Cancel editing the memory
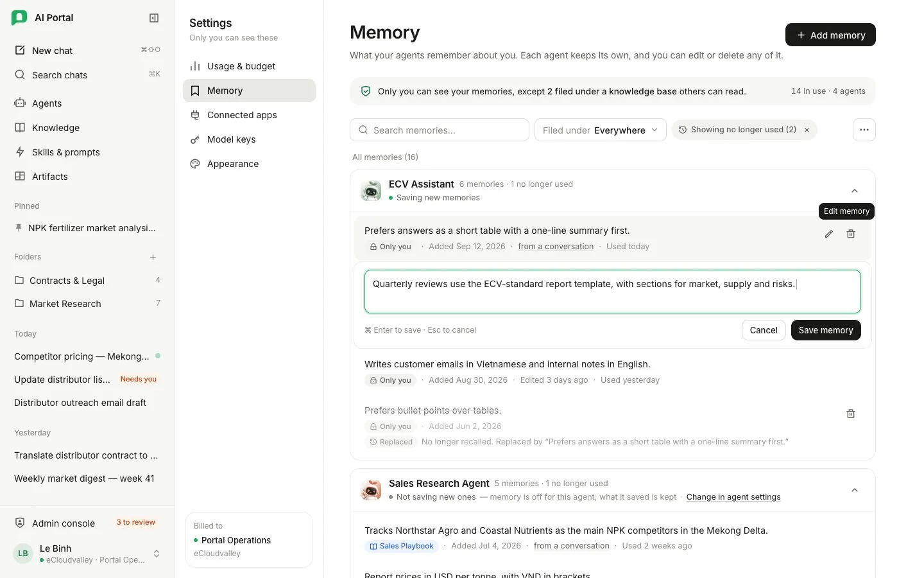Viewport: 924px width, 578px height. (764, 330)
